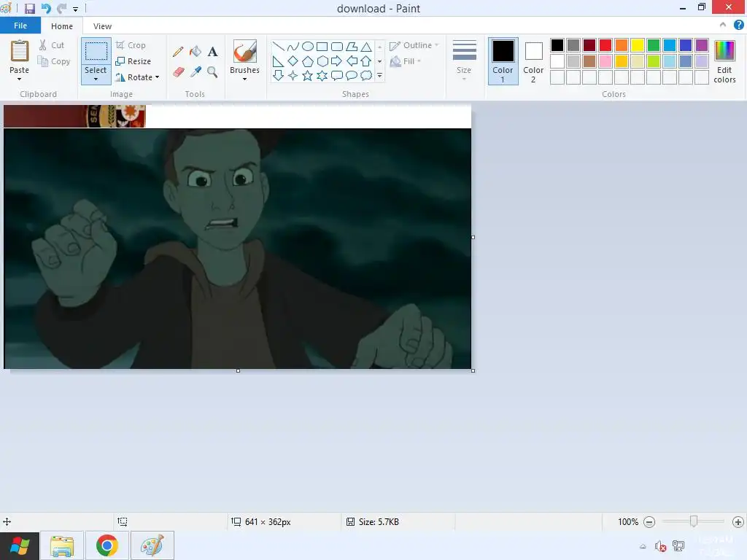
Task: Choose the Triangle shape
Action: [x=366, y=46]
